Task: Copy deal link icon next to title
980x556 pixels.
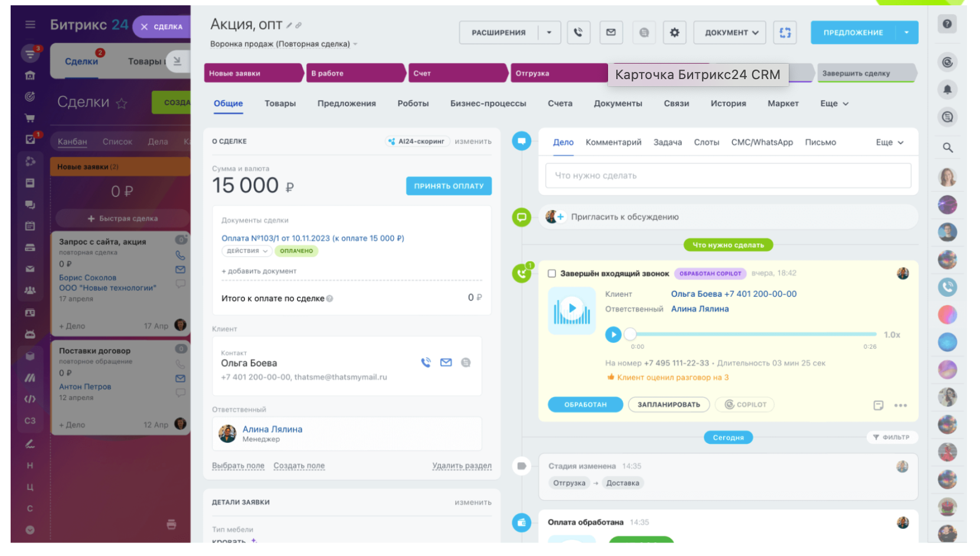Action: (x=298, y=25)
